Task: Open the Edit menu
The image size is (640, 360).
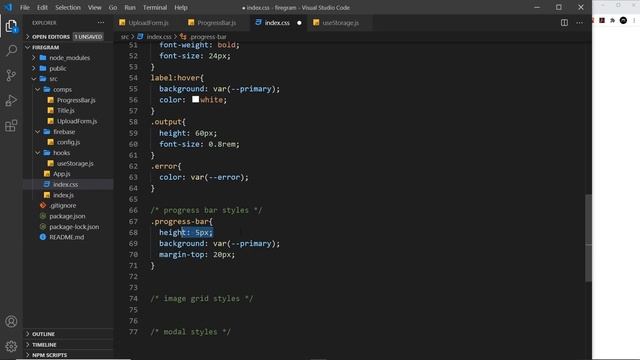Action: tap(42, 7)
